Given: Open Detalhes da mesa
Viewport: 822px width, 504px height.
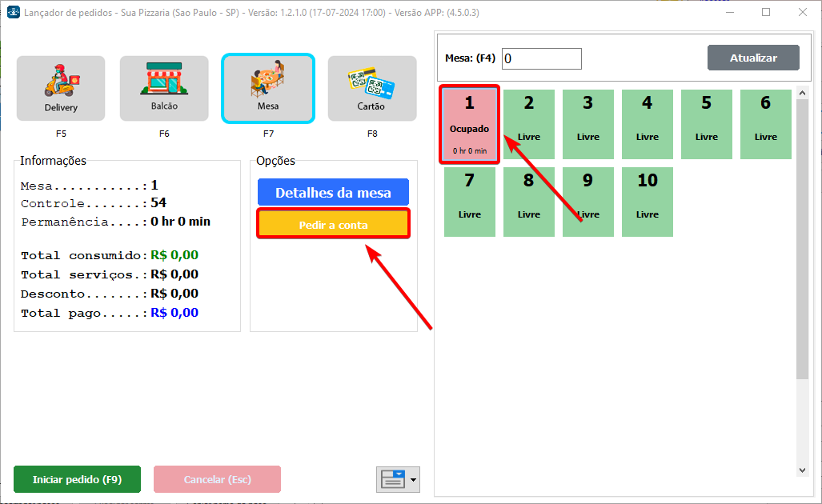Looking at the screenshot, I should 333,193.
